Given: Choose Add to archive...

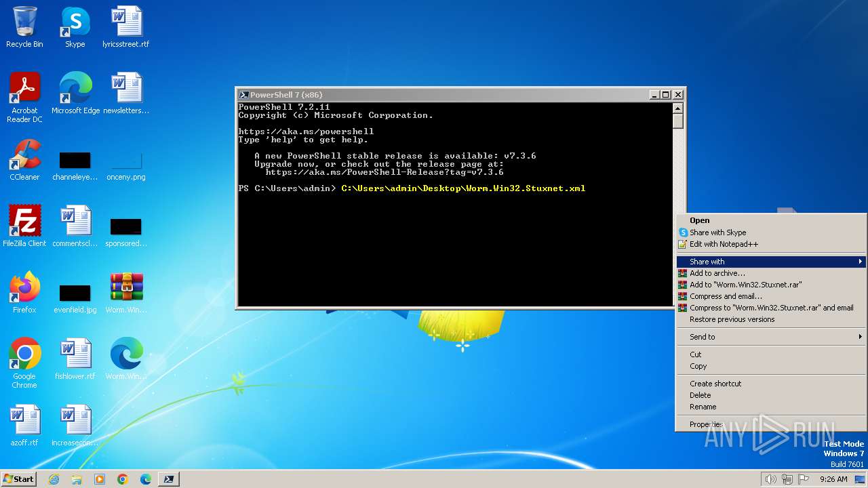Looking at the screenshot, I should pyautogui.click(x=771, y=273).
